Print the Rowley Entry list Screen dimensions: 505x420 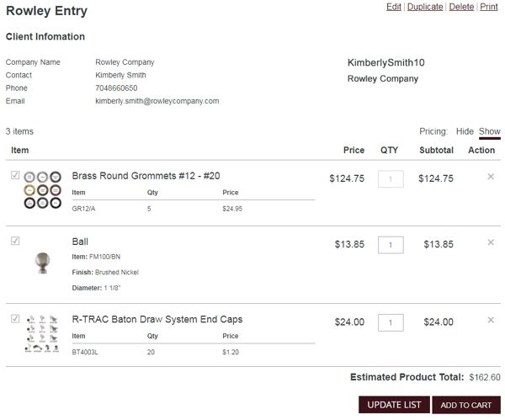coord(489,7)
